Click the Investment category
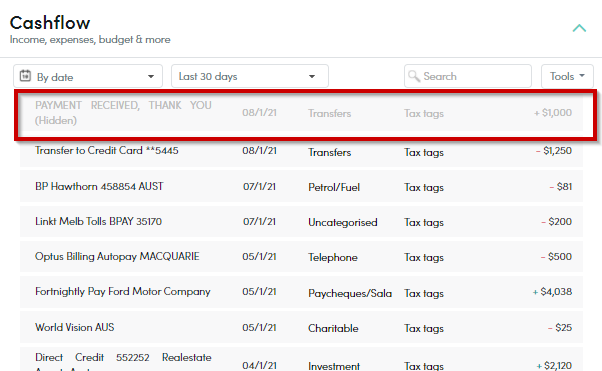The height and width of the screenshot is (371, 602). click(334, 366)
